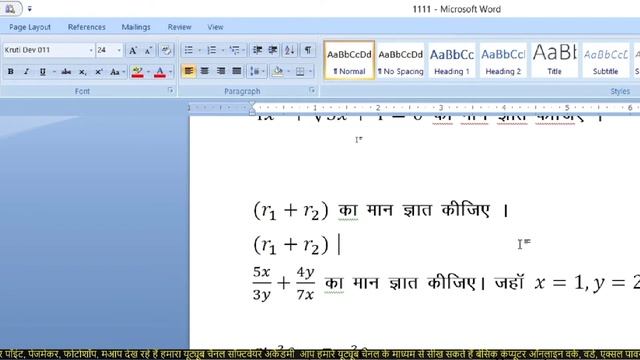Toggle Italic formatting
The width and height of the screenshot is (640, 360).
(x=27, y=71)
